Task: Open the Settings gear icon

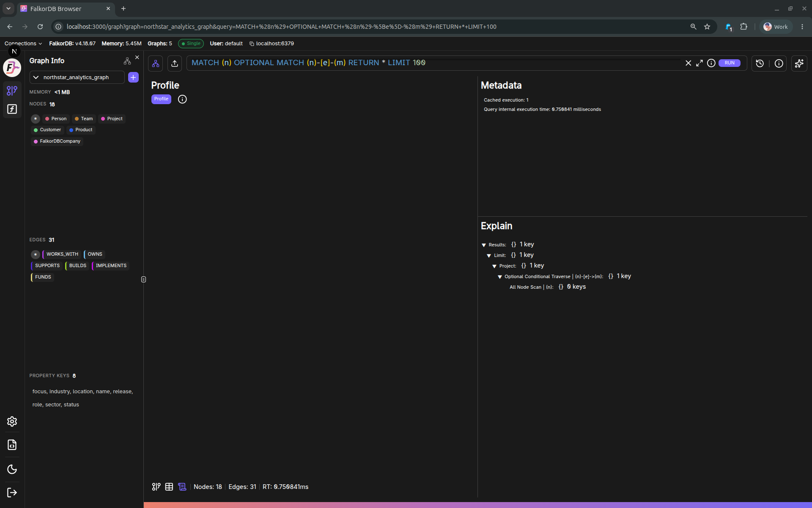Action: pos(12,421)
